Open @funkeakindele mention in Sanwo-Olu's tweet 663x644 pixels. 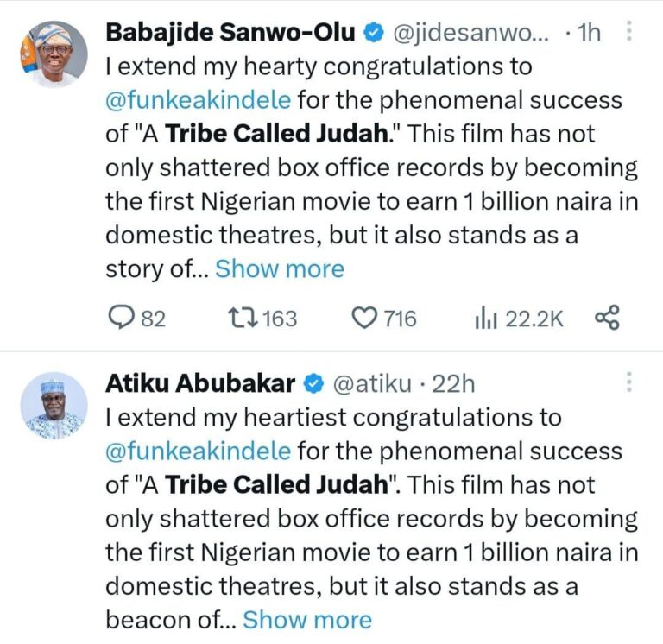coord(199,101)
